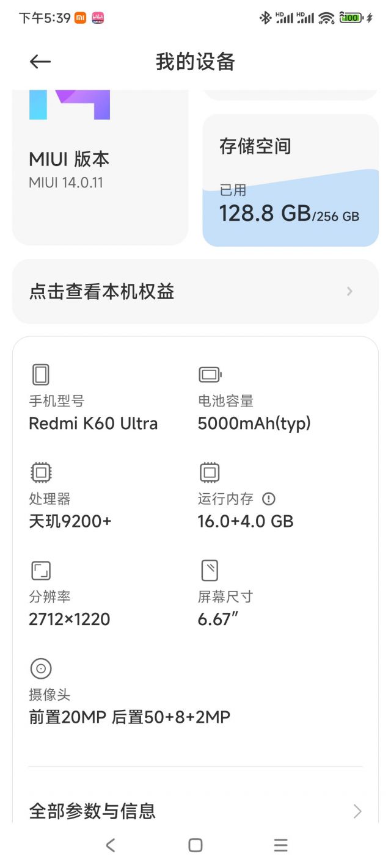Tap the screen size icon above 屏幕尺寸
This screenshot has height=868, width=391.
point(208,570)
